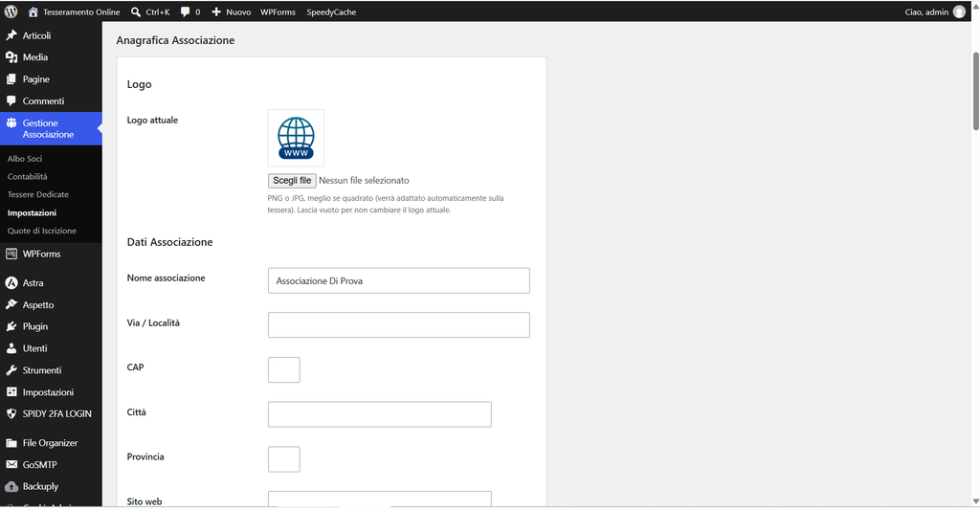Go to Albo Soci submenu
Viewport: 980px width, 510px height.
pos(25,159)
